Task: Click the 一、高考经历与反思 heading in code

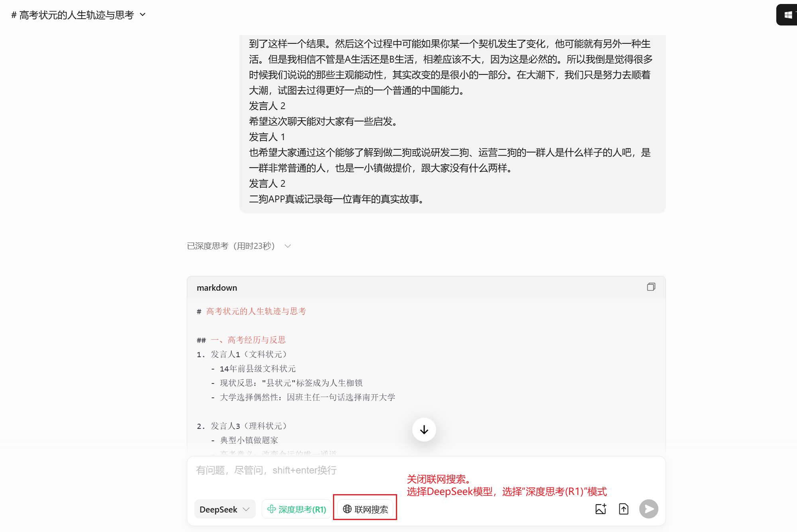Action: click(248, 340)
